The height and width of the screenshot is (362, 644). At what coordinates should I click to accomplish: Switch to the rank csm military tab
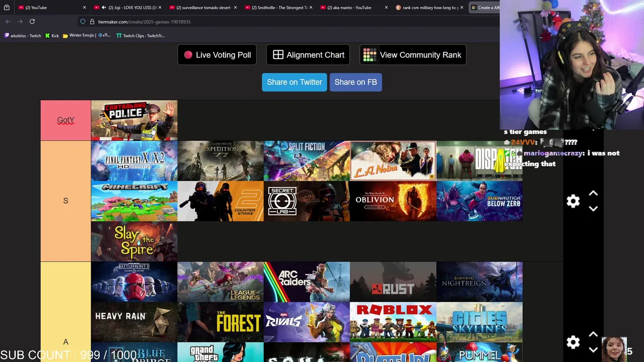(429, 8)
